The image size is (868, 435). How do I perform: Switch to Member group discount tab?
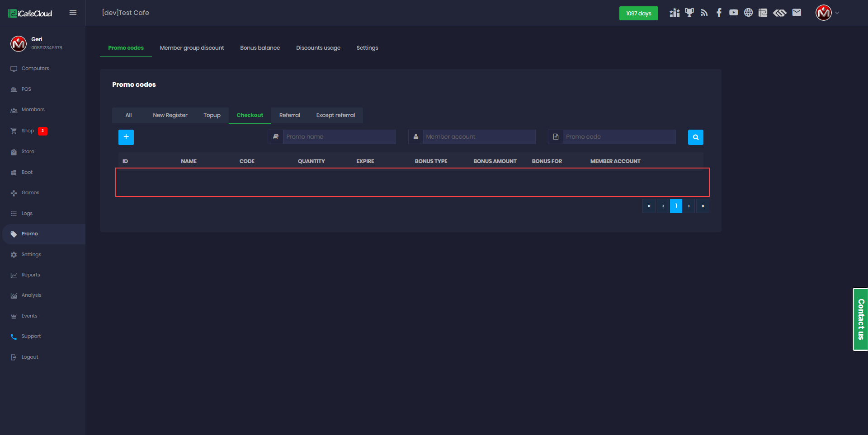pyautogui.click(x=192, y=48)
